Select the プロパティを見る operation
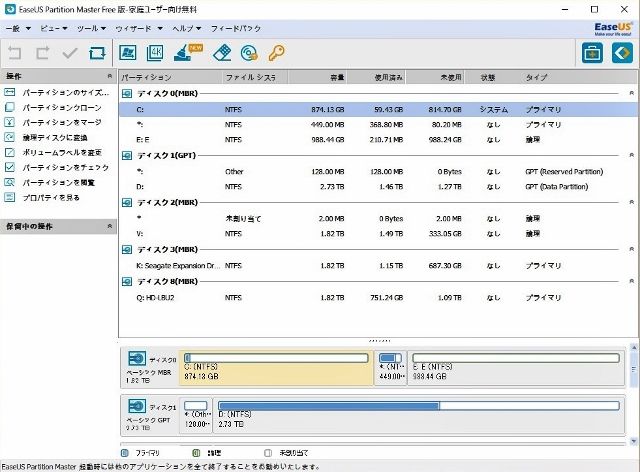 [42, 198]
